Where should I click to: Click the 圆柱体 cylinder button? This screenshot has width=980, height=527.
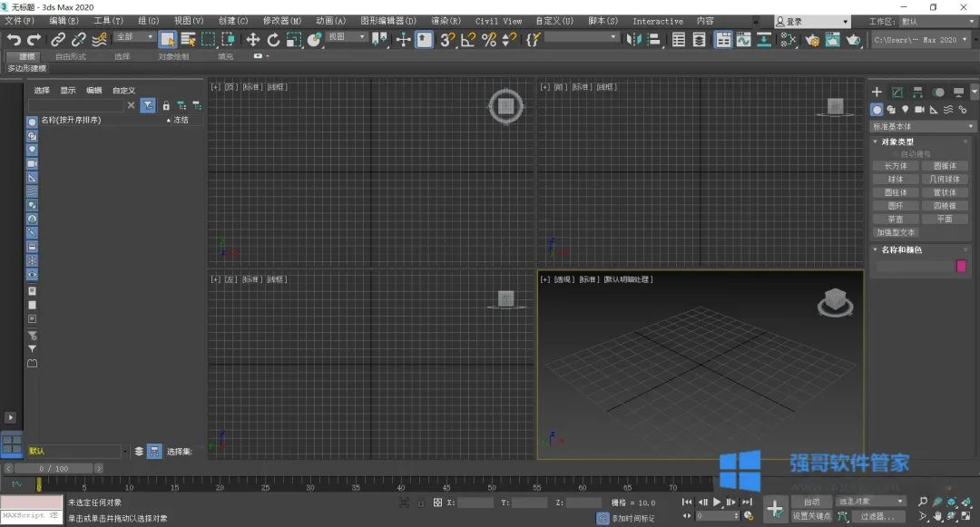click(895, 192)
